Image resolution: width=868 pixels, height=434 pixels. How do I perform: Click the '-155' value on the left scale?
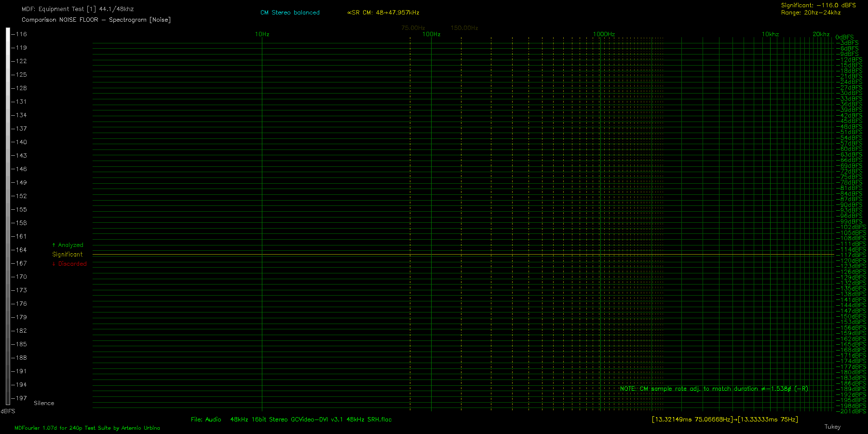[x=19, y=210]
